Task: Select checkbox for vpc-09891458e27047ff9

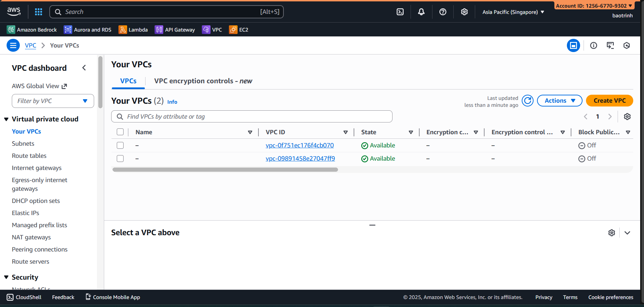Action: tap(120, 159)
